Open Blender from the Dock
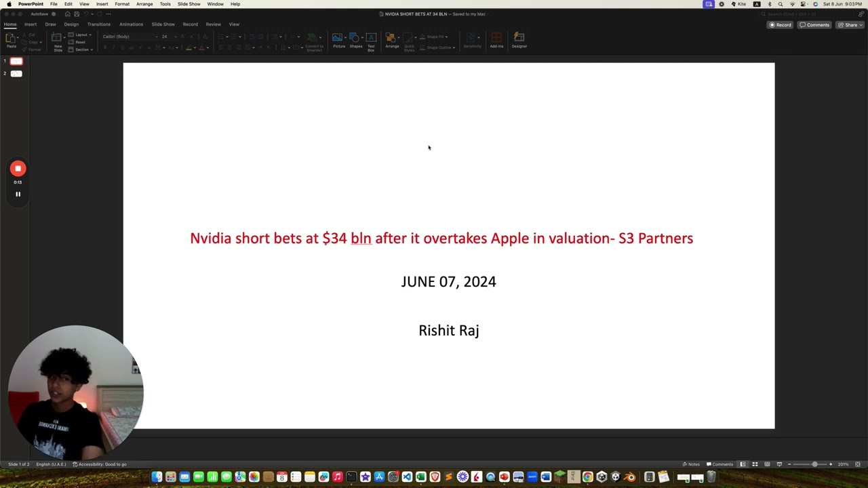This screenshot has height=488, width=868. pyautogui.click(x=630, y=477)
